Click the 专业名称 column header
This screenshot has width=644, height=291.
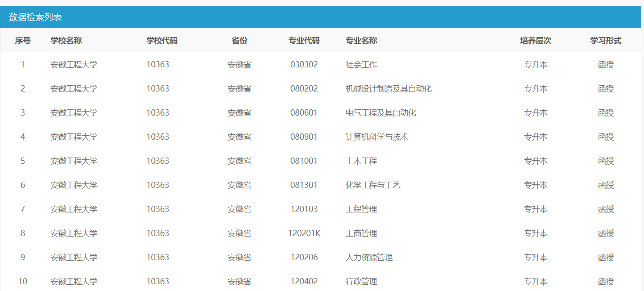click(x=361, y=41)
